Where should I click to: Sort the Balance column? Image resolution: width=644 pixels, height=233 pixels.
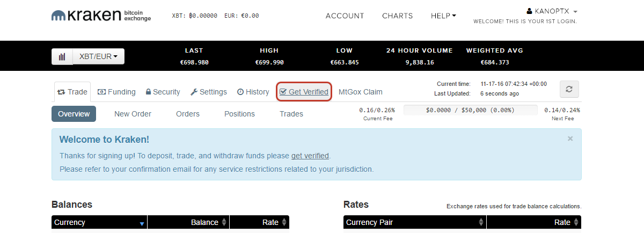point(224,222)
